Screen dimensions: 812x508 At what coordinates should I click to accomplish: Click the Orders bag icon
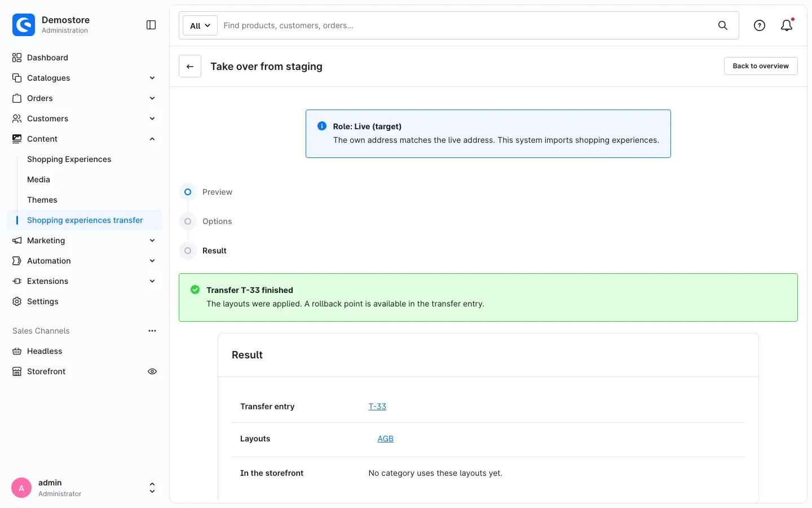point(17,98)
